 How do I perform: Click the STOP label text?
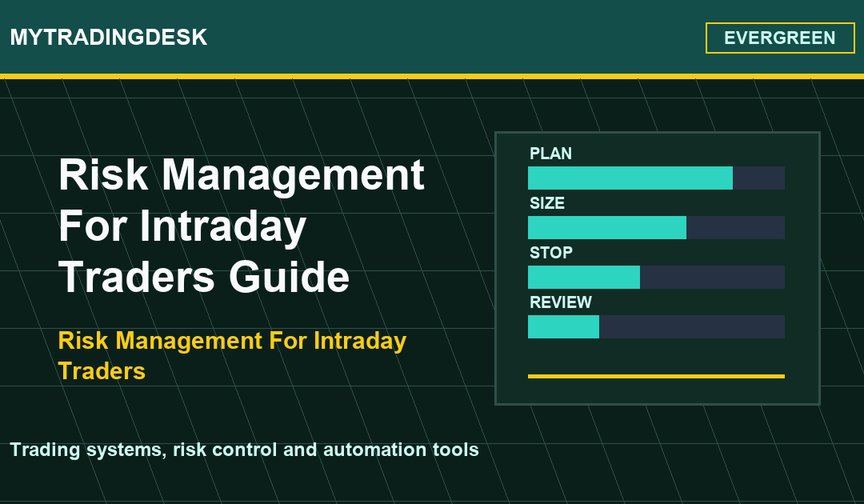click(x=551, y=252)
